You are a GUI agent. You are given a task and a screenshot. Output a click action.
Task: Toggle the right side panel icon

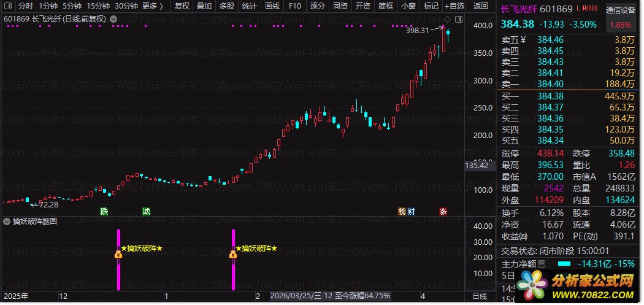(x=459, y=19)
